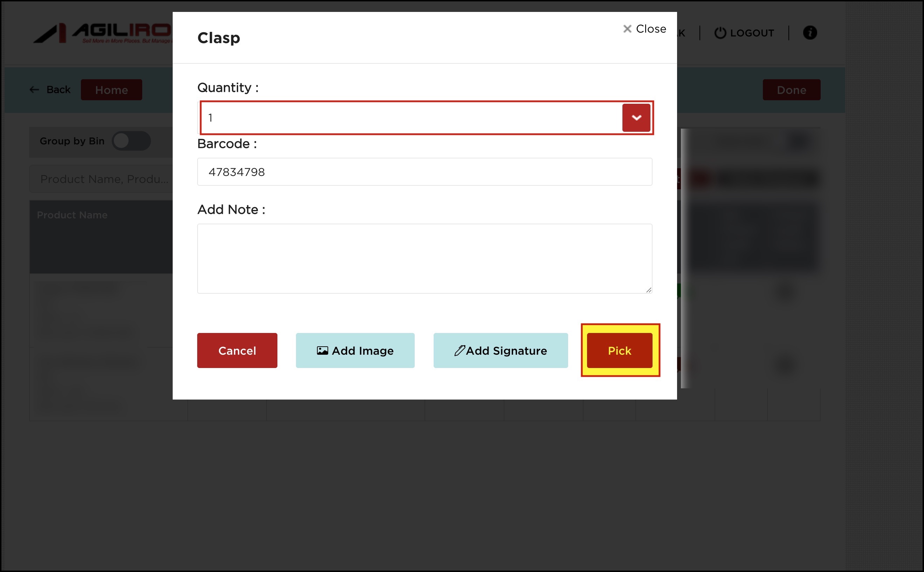The image size is (924, 572).
Task: Click the Add Signature button
Action: point(500,351)
